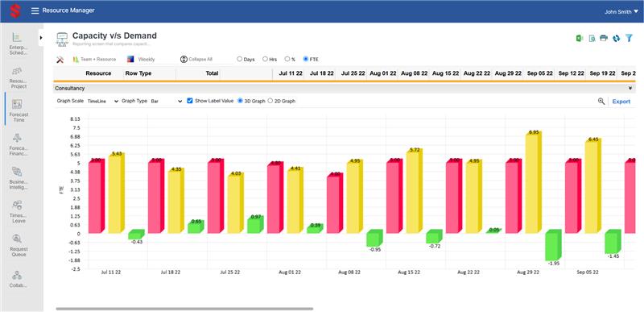644x312 pixels.
Task: Zoom the graph with the magnifier icon
Action: pyautogui.click(x=601, y=101)
